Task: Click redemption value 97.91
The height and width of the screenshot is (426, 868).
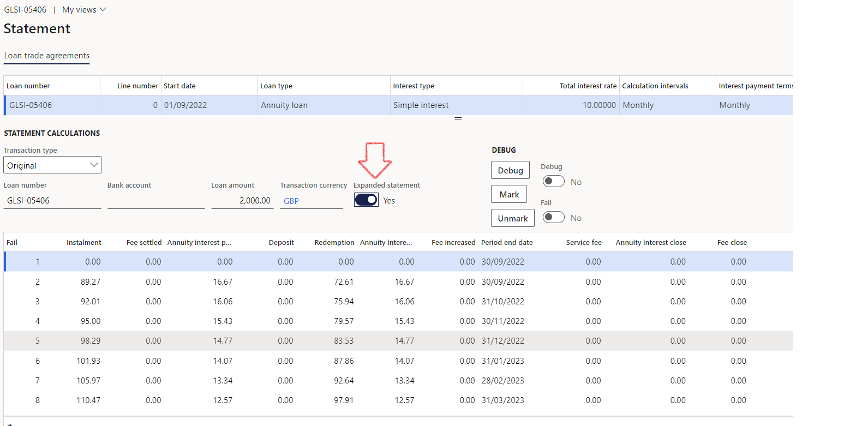Action: (x=344, y=400)
